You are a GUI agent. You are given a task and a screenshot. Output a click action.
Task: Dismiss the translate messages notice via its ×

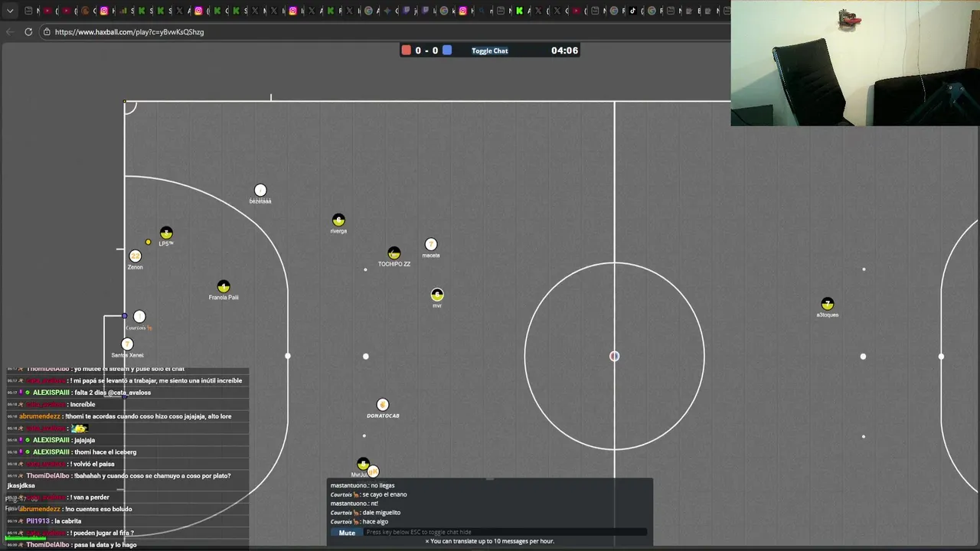point(427,541)
